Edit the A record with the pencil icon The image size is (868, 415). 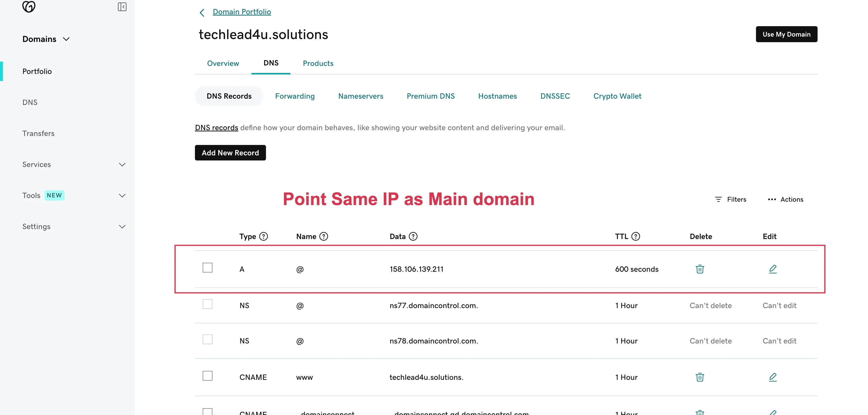[x=773, y=269]
